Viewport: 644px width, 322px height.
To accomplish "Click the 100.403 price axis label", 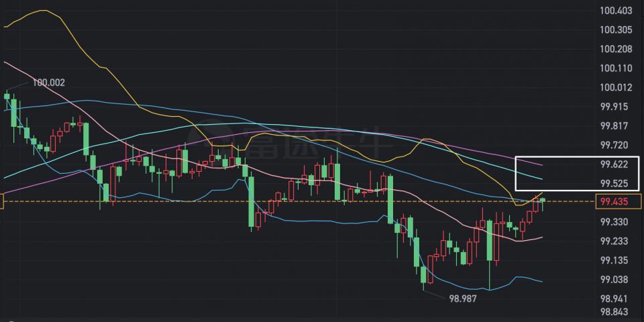I will (x=617, y=11).
